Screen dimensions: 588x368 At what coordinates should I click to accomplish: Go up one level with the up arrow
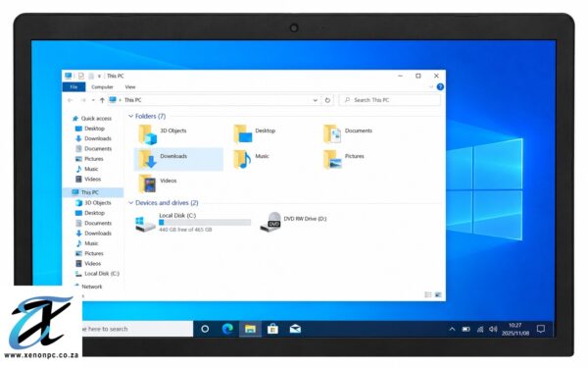102,100
